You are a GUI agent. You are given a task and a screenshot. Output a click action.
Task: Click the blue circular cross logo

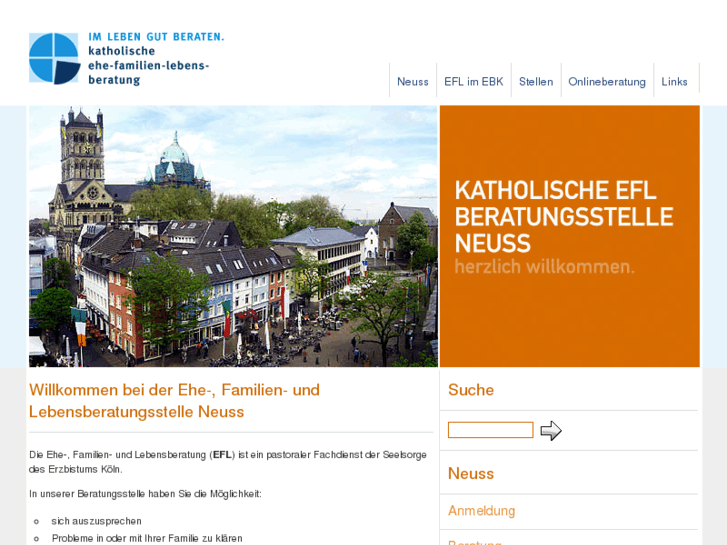point(54,58)
